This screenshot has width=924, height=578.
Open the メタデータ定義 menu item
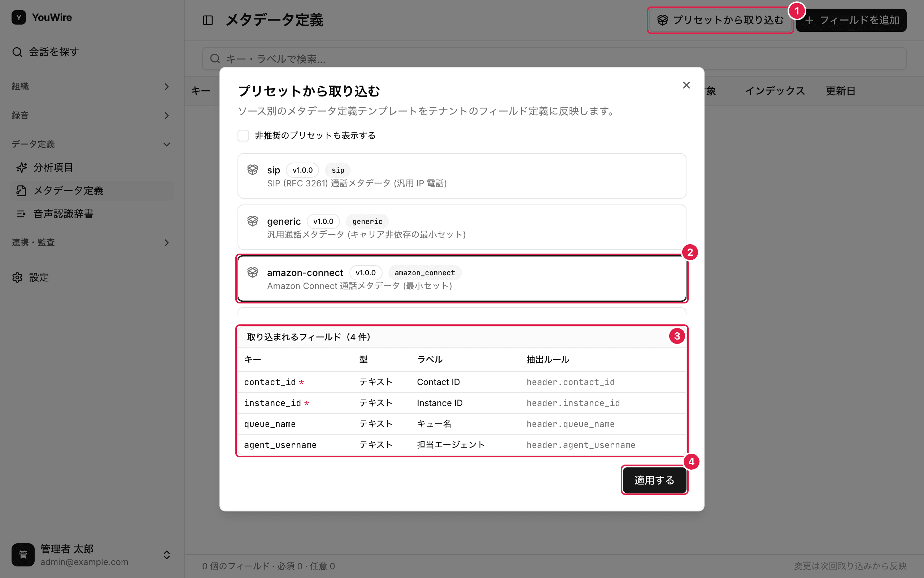(92, 191)
